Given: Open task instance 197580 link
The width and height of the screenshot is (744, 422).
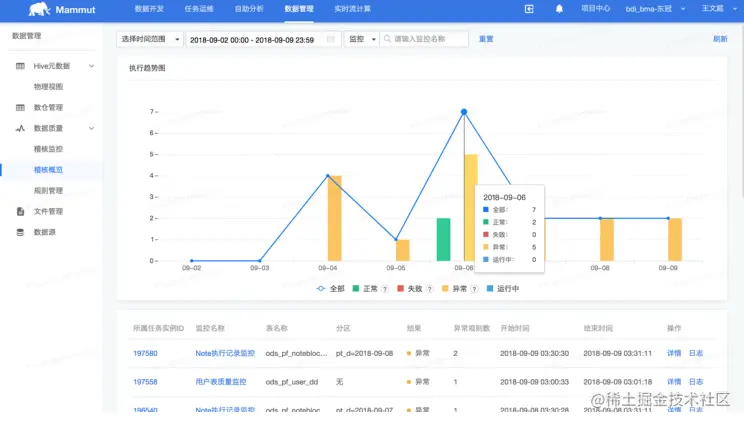Looking at the screenshot, I should point(145,353).
